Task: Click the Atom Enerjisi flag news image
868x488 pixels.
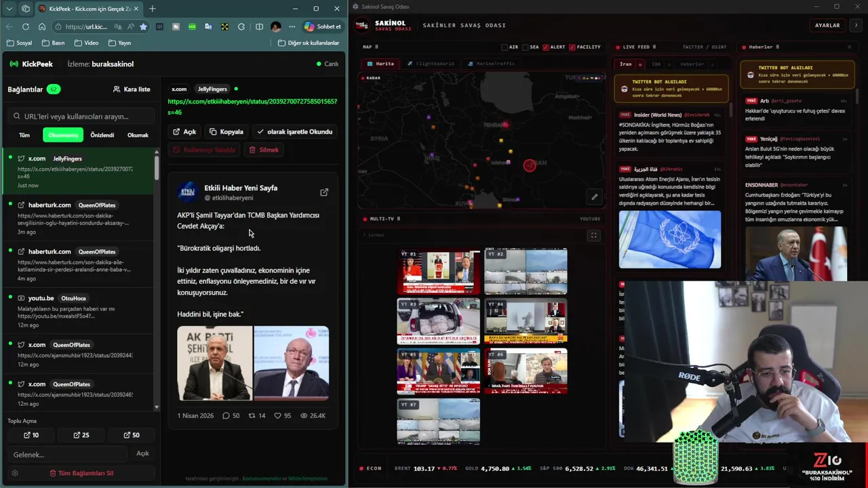Action: (x=670, y=239)
